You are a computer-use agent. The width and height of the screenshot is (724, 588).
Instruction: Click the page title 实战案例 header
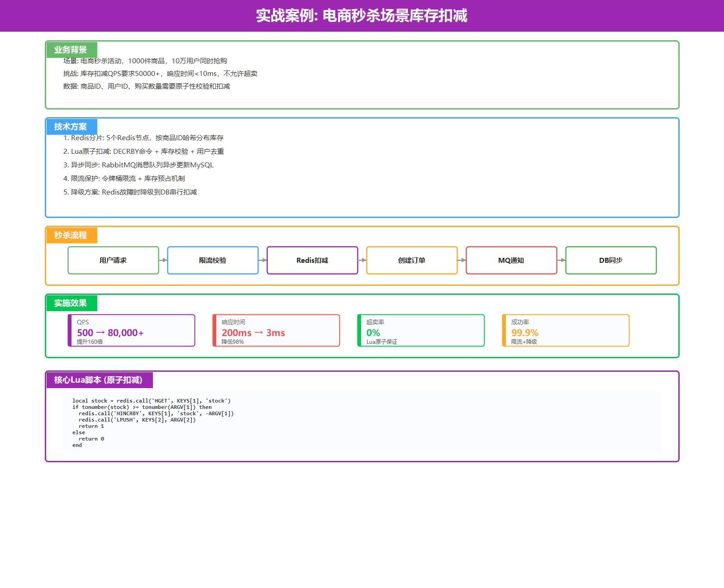pos(362,16)
